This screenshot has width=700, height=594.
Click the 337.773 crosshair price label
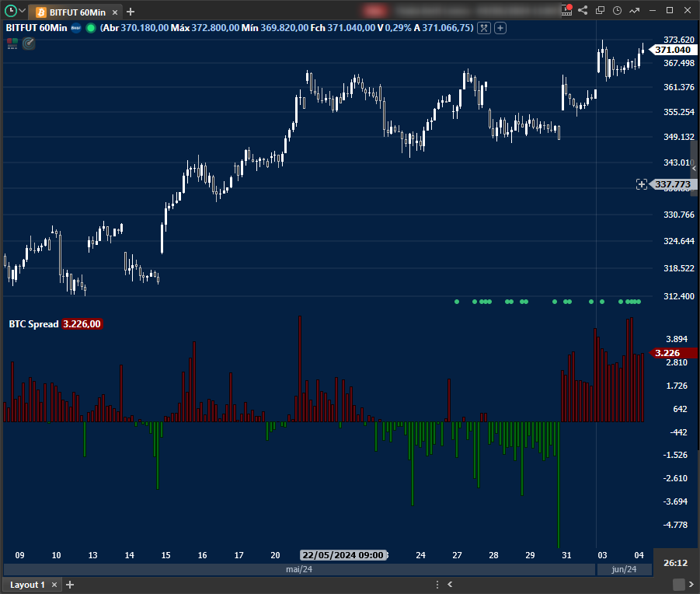click(674, 184)
